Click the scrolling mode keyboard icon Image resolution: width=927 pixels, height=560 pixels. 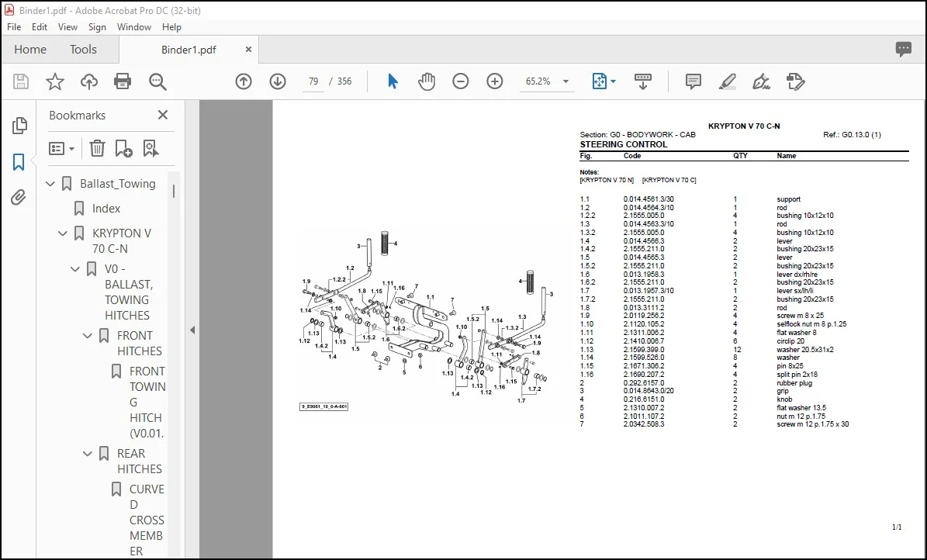click(x=642, y=81)
